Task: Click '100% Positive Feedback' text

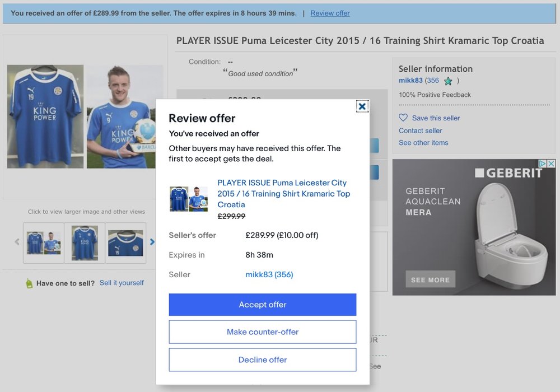Action: [435, 95]
